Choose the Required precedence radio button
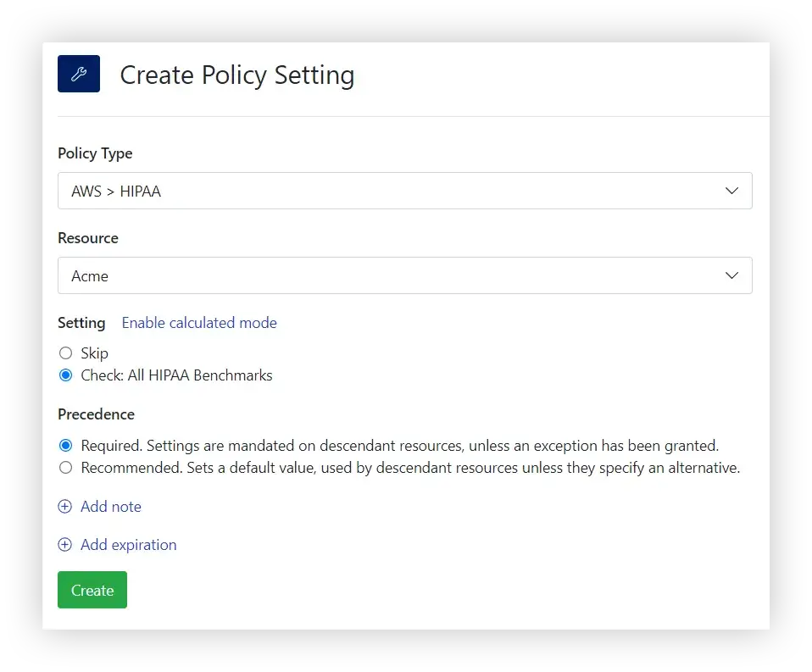Screen dimensions: 812x672 66,445
